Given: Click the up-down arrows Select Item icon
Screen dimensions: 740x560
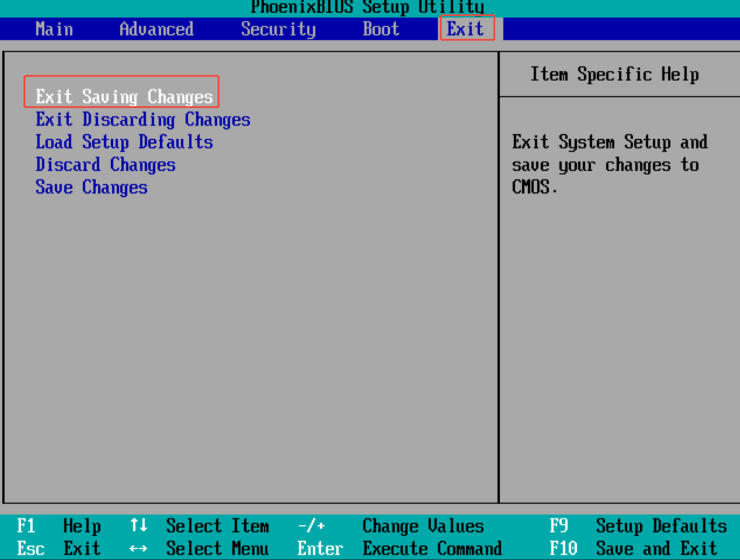Looking at the screenshot, I should [x=139, y=525].
